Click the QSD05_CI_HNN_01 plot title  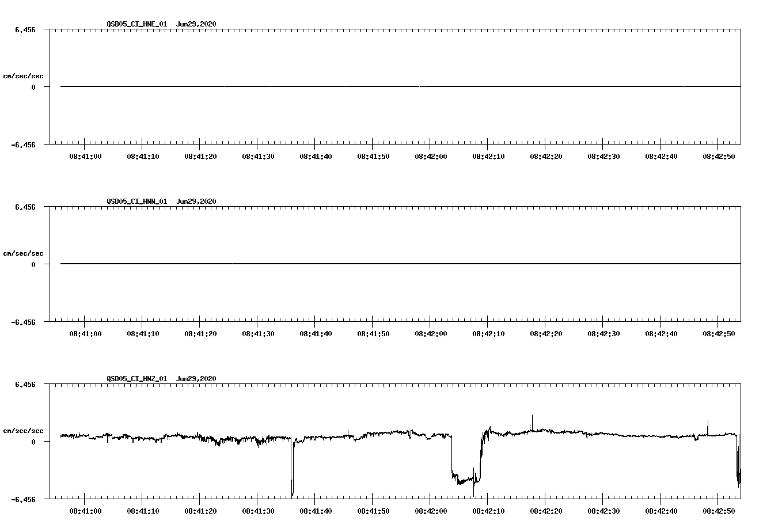tap(137, 202)
